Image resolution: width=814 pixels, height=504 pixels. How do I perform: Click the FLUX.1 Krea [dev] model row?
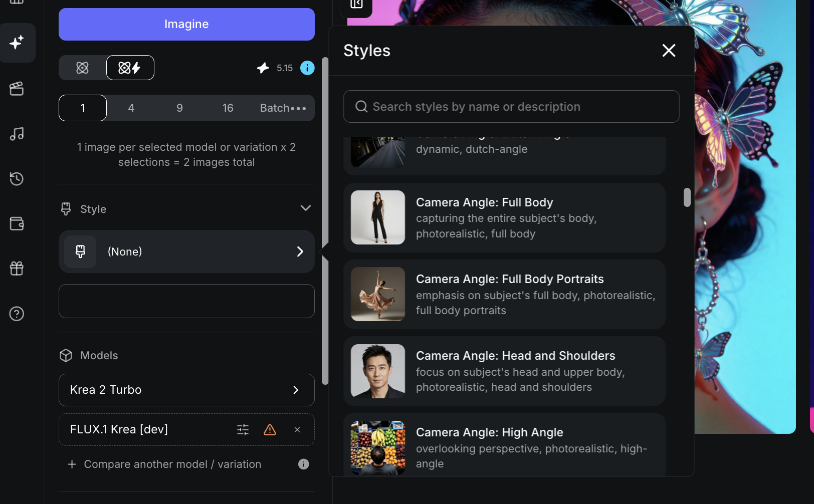186,429
